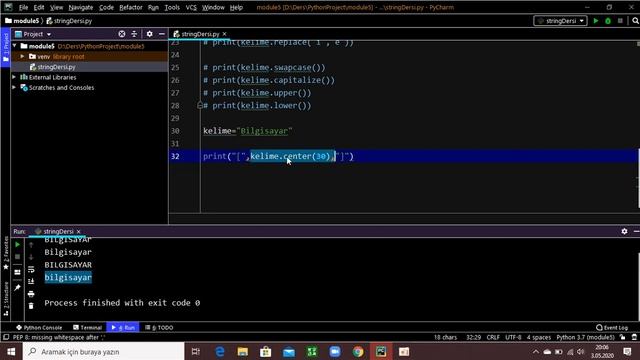Image resolution: width=640 pixels, height=360 pixels.
Task: Toggle the Structure side tab
Action: pos(5,299)
